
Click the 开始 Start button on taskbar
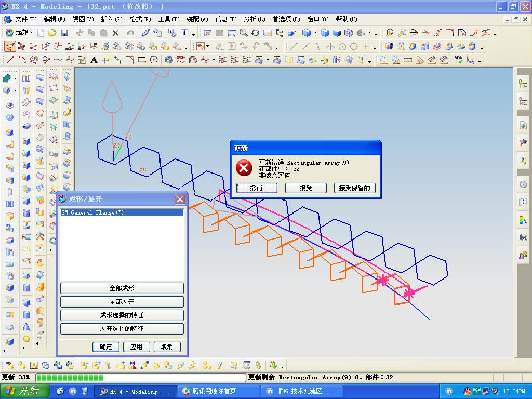[24, 391]
